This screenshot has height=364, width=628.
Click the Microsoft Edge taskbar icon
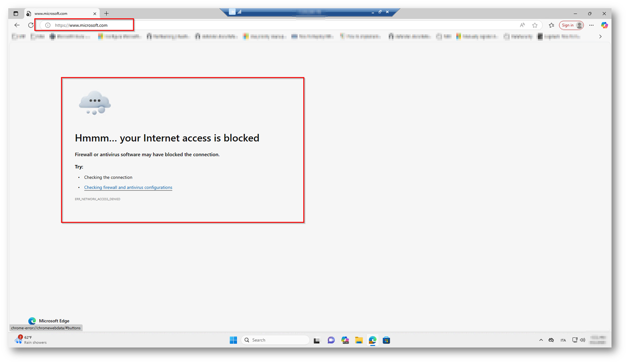[372, 340]
